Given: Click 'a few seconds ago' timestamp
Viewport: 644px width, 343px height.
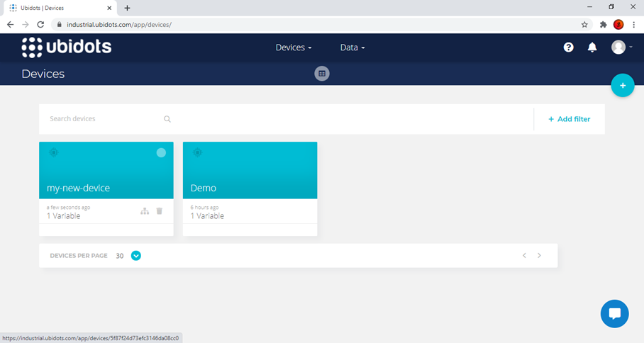Looking at the screenshot, I should click(x=68, y=207).
